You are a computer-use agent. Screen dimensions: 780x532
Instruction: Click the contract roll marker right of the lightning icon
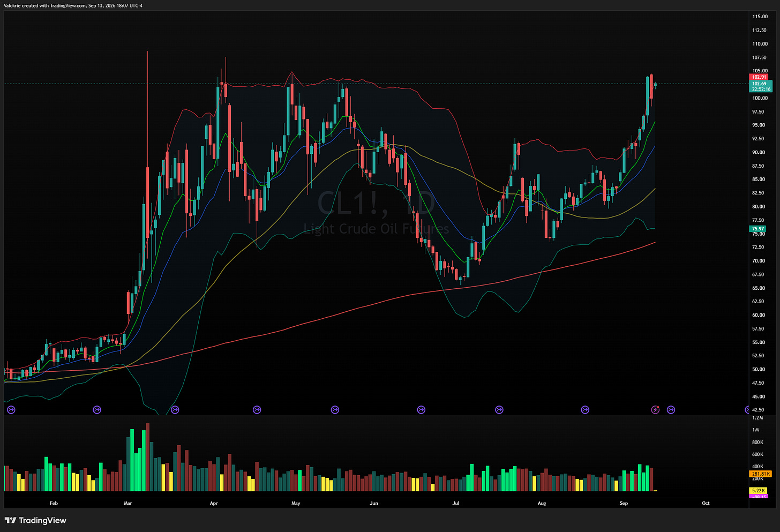click(671, 410)
